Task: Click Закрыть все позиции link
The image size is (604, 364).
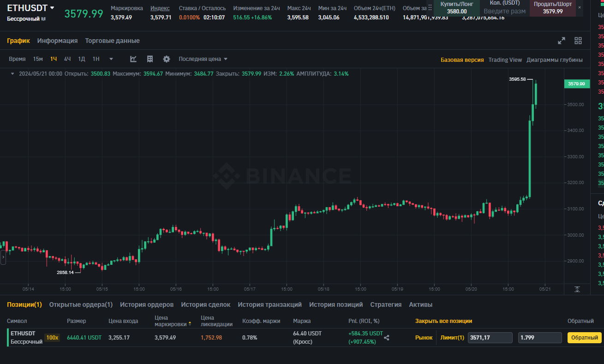Action: 443,321
